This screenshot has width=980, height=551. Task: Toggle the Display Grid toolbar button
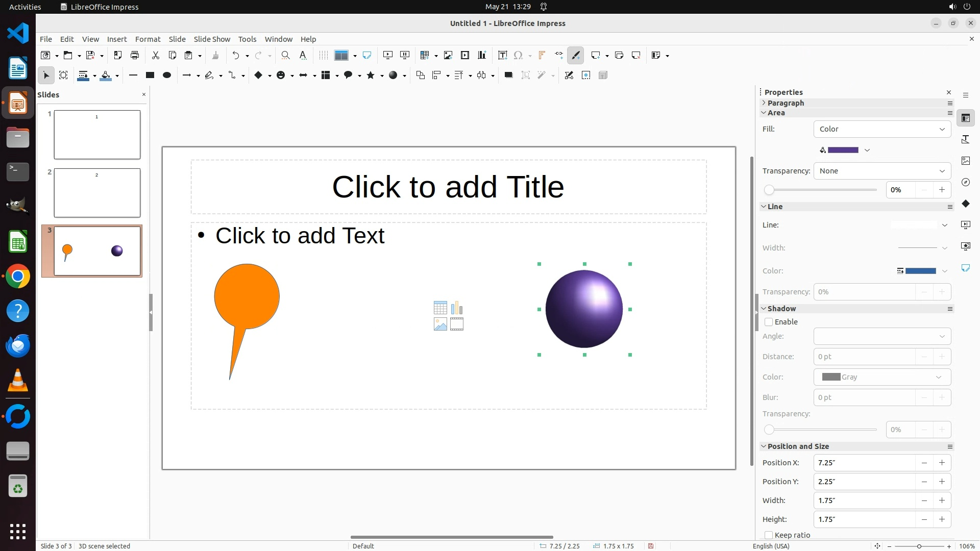[323, 55]
